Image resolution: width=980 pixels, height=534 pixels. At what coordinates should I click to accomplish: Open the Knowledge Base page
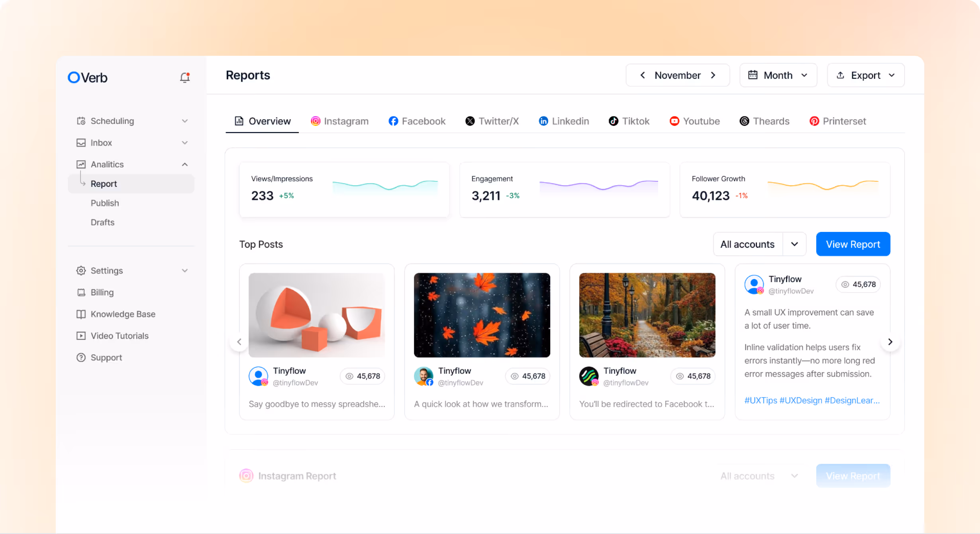(x=123, y=314)
